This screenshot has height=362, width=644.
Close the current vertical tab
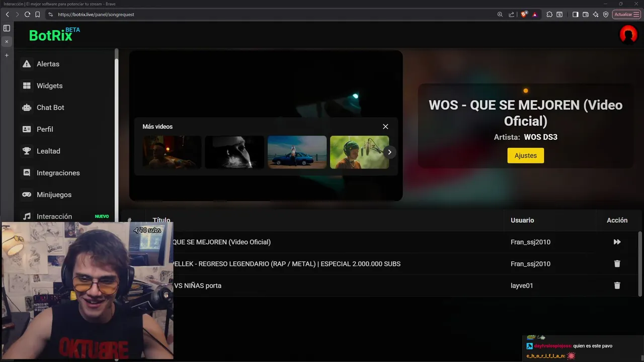[x=7, y=41]
